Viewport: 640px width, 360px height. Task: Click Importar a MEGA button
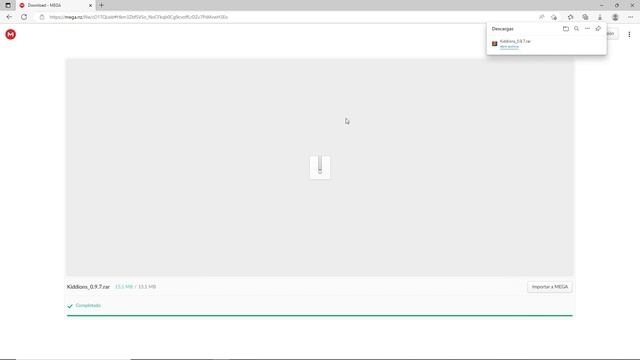[x=549, y=287]
